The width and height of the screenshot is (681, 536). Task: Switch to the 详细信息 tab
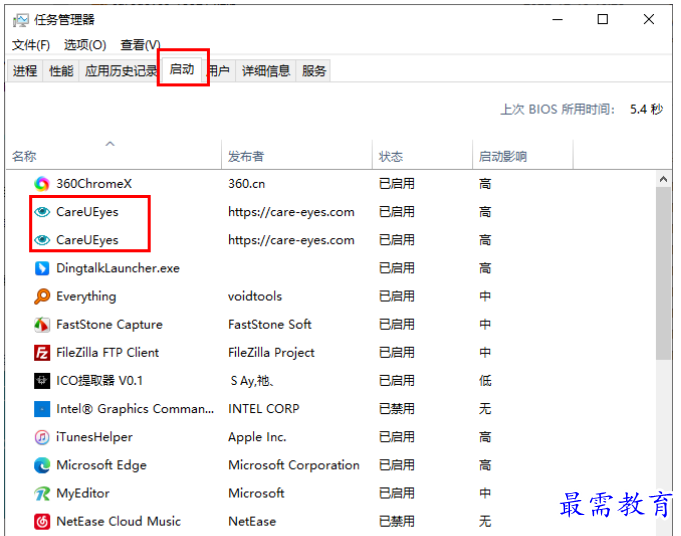pyautogui.click(x=266, y=71)
